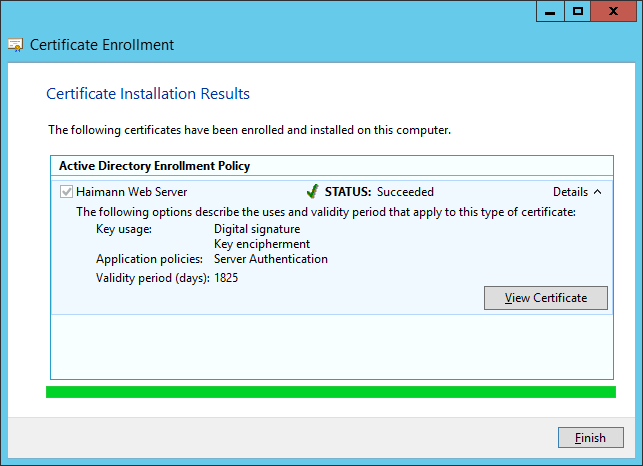The height and width of the screenshot is (466, 643).
Task: Click the green enrollment progress bar
Action: (331, 392)
